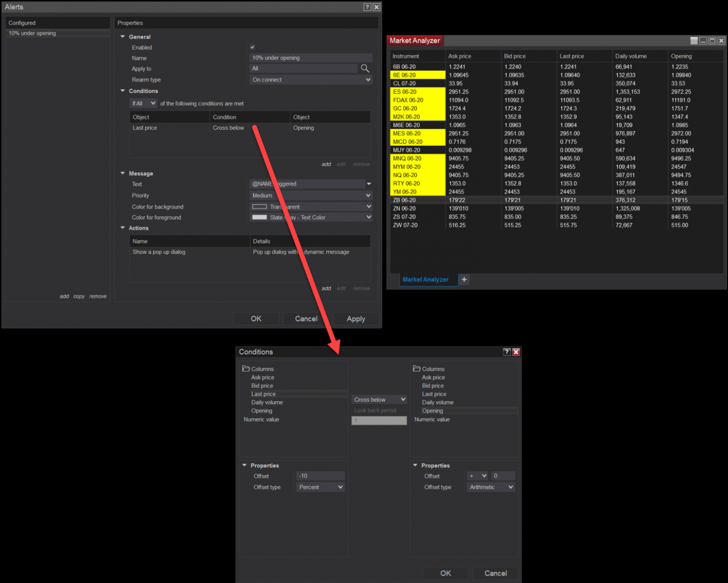This screenshot has width=728, height=583.
Task: Open the Offset type dropdown showing Percent
Action: click(321, 487)
